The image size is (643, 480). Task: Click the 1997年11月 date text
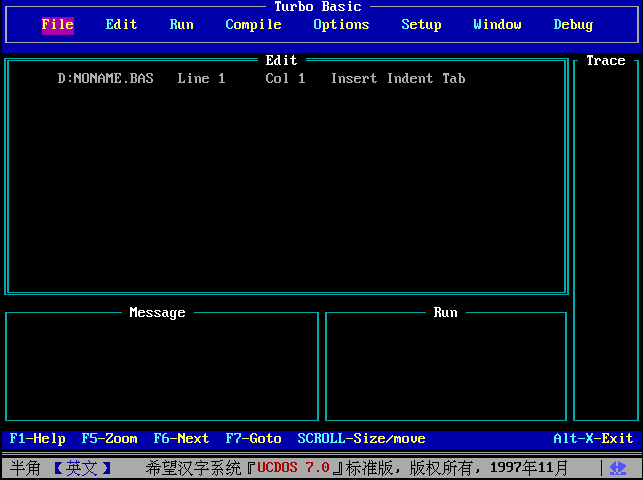(529, 468)
